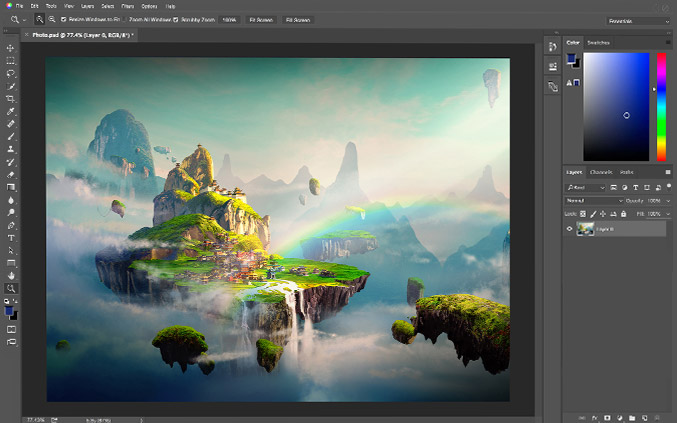Hide Layer 0 using eye icon
The image size is (677, 423).
tap(570, 229)
